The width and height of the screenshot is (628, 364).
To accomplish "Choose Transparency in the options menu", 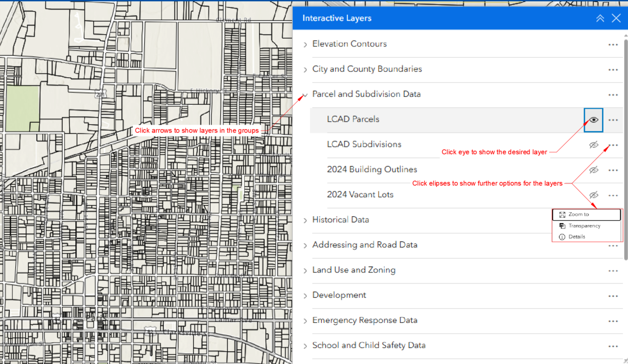I will [584, 226].
